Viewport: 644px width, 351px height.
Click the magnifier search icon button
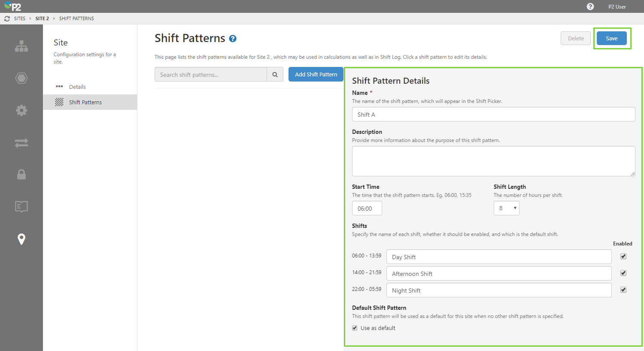click(x=275, y=75)
